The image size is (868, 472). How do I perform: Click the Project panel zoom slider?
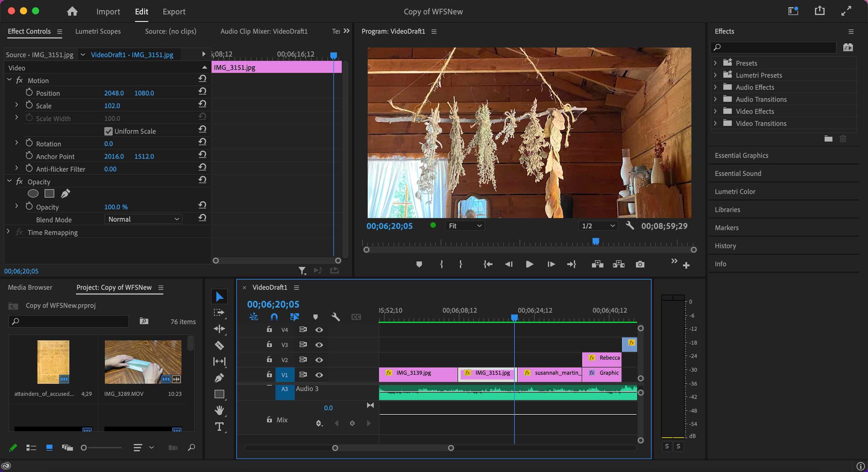point(84,448)
